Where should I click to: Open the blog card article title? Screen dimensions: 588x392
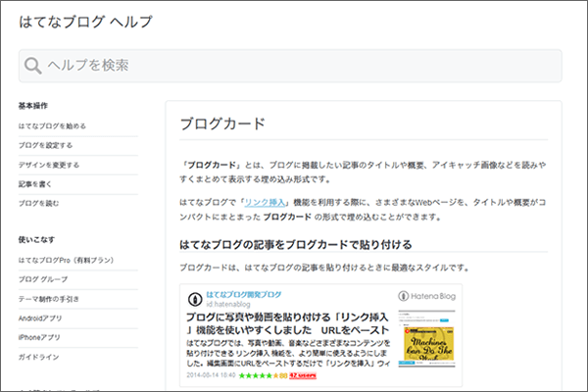(x=287, y=323)
